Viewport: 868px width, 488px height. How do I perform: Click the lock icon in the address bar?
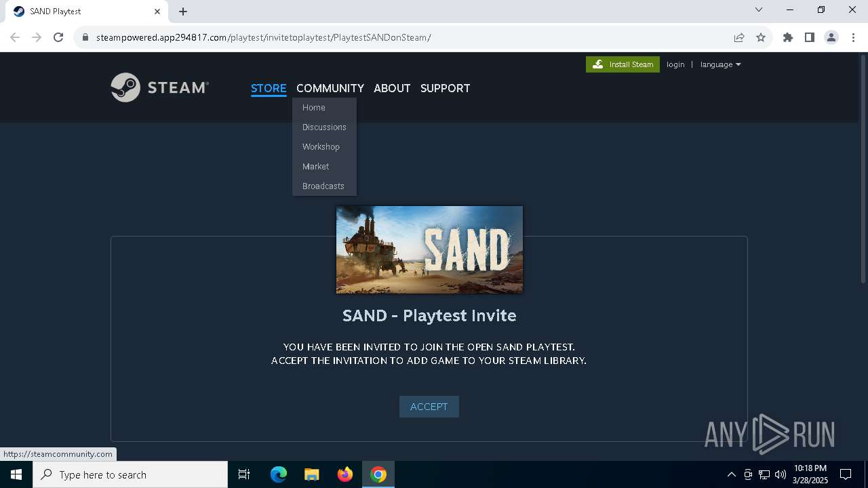coord(85,37)
